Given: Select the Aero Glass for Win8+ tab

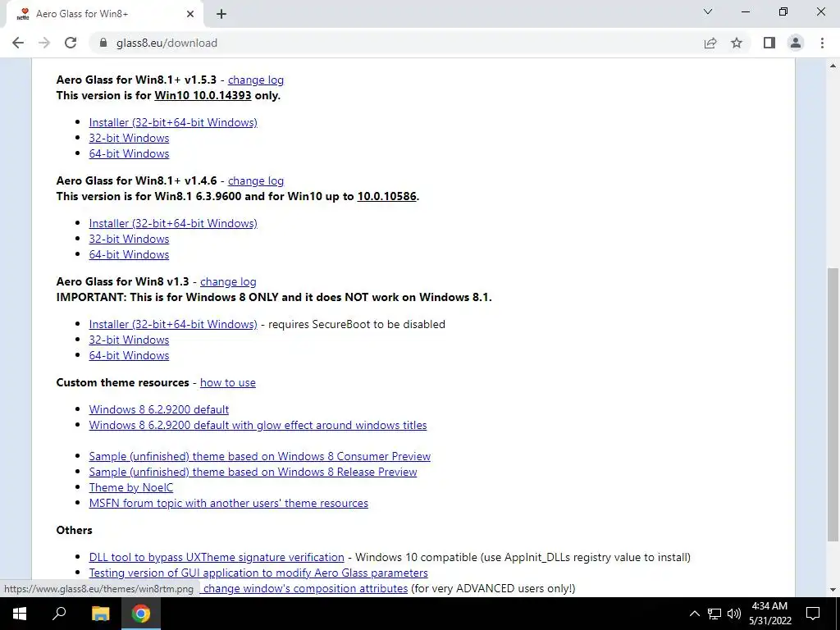Looking at the screenshot, I should (102, 14).
